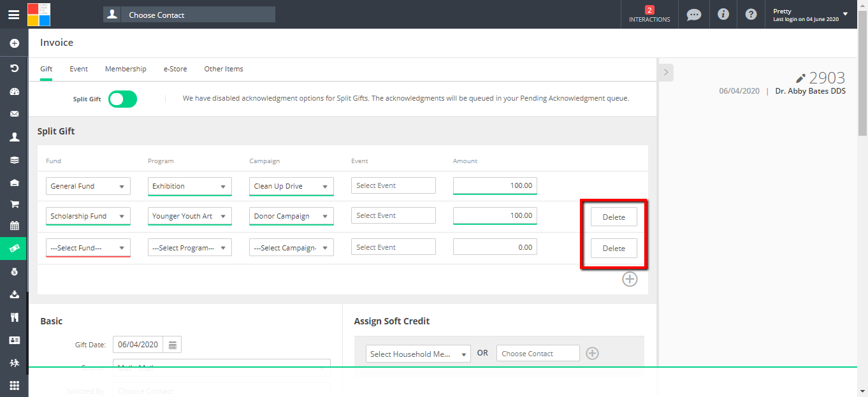Collapse the right side panel arrow
This screenshot has width=868, height=397.
pyautogui.click(x=665, y=73)
